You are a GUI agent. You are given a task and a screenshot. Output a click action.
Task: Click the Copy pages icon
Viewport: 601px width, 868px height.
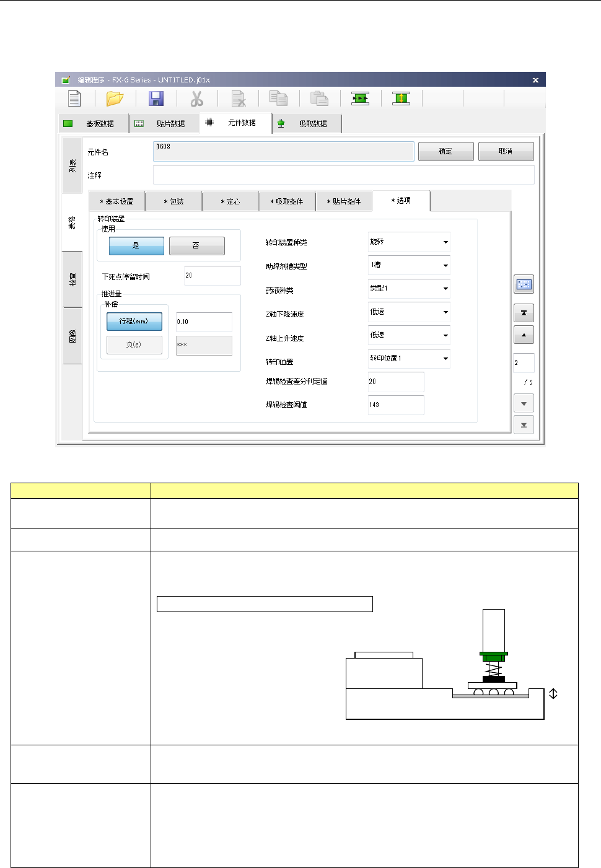point(278,99)
